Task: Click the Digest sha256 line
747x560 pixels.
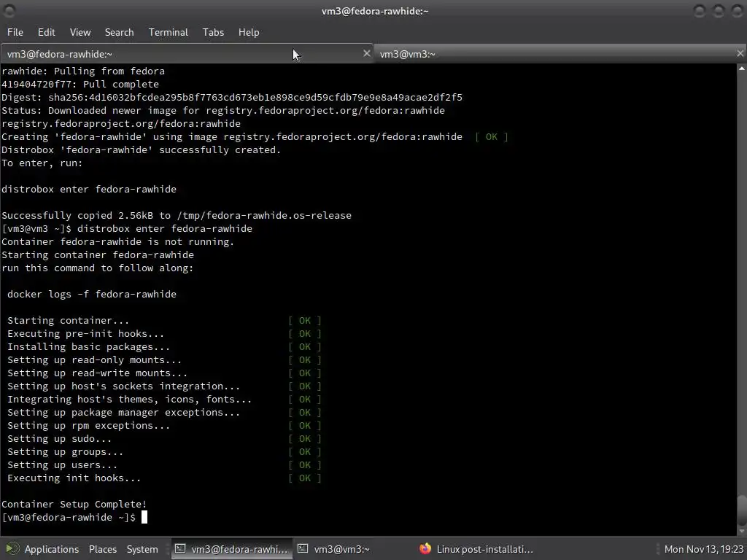Action: [x=231, y=97]
